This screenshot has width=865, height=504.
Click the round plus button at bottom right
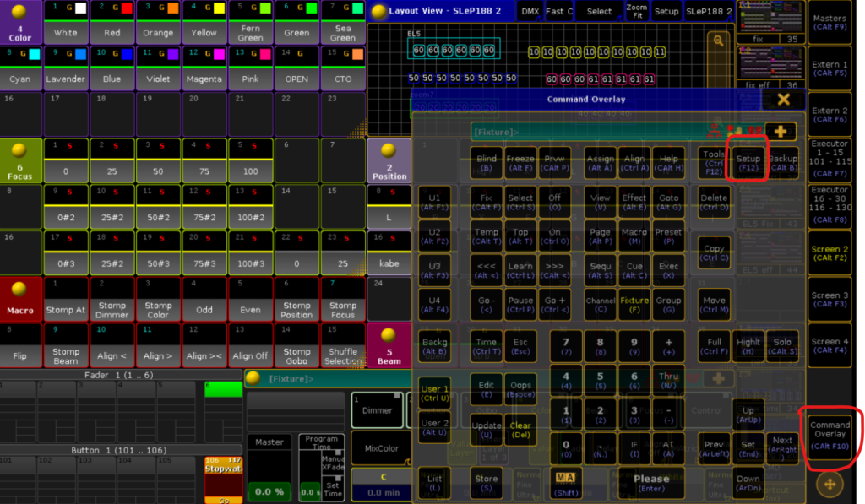pos(829,484)
